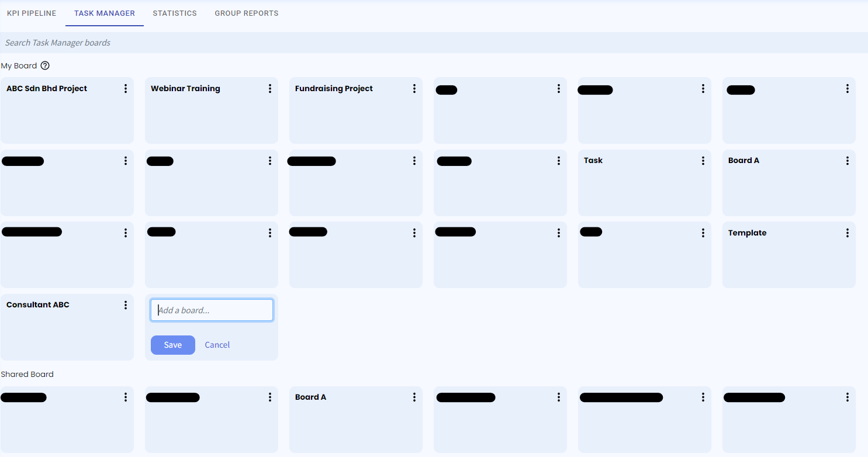Open the Task board's three-dot menu

(x=703, y=161)
